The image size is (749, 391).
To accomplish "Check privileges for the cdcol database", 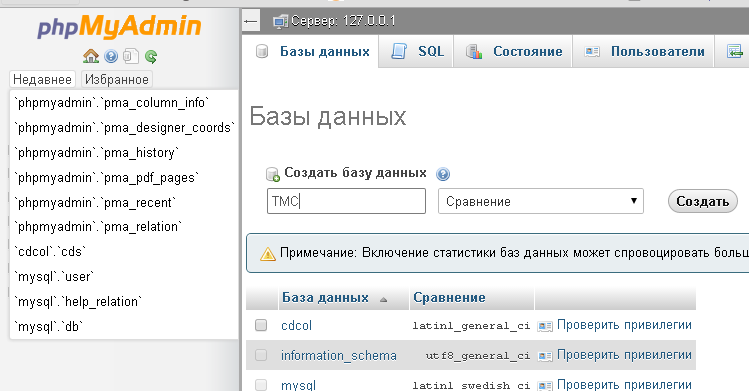I will click(x=624, y=325).
